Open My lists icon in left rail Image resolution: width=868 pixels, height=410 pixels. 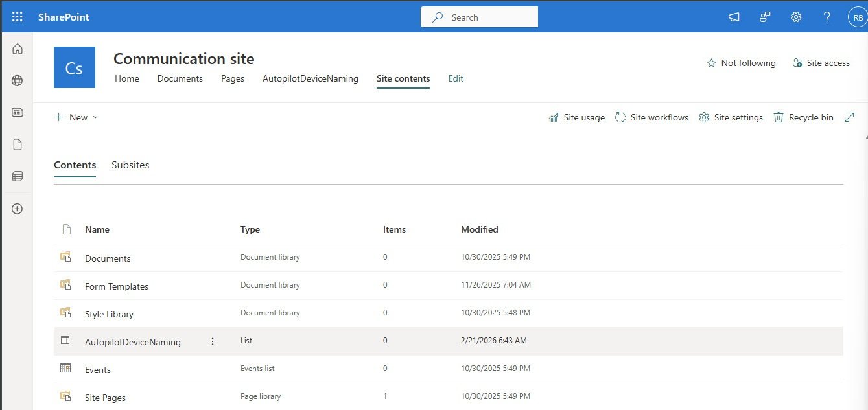coord(18,176)
